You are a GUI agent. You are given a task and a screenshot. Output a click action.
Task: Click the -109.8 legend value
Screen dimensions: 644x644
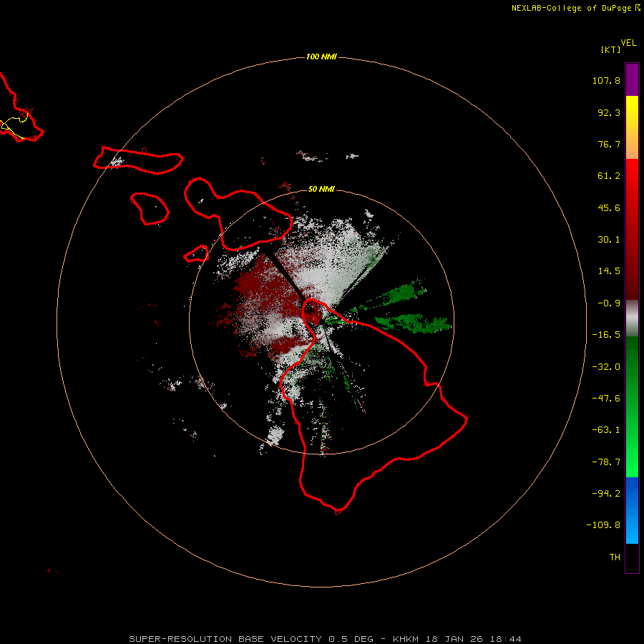[603, 525]
